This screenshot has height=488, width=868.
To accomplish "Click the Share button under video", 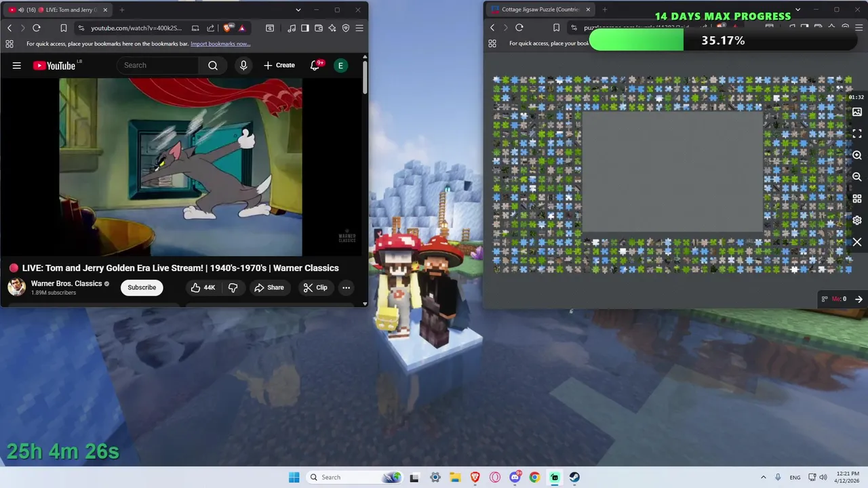I will [x=269, y=287].
